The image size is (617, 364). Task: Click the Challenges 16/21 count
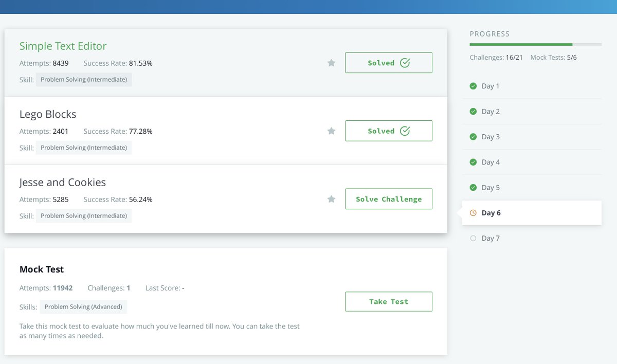496,58
